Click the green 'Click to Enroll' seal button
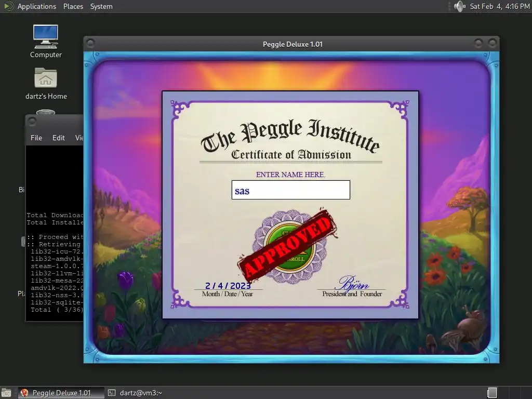532x399 pixels. (x=289, y=247)
